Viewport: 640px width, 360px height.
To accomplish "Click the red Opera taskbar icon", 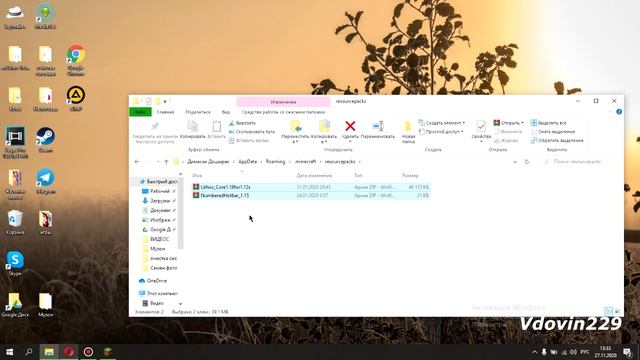I will pos(69,352).
